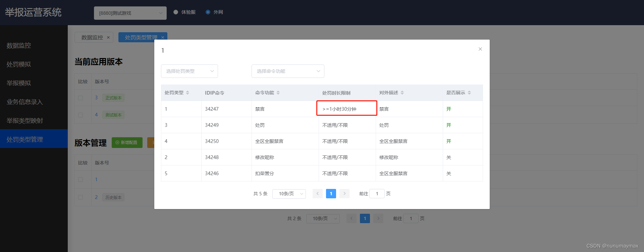Click the dialog 前往 page number input

tap(377, 194)
